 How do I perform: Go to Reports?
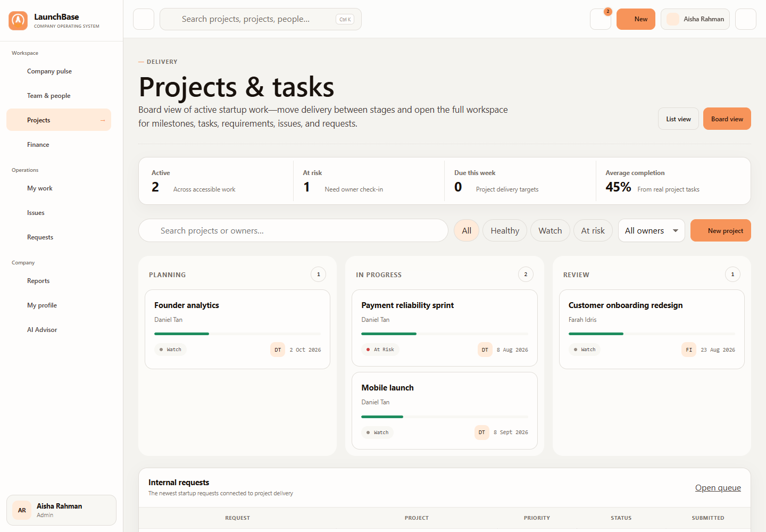click(59, 281)
